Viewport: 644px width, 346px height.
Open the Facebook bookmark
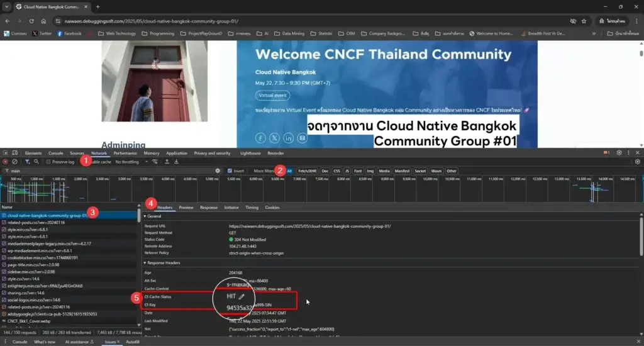click(69, 33)
